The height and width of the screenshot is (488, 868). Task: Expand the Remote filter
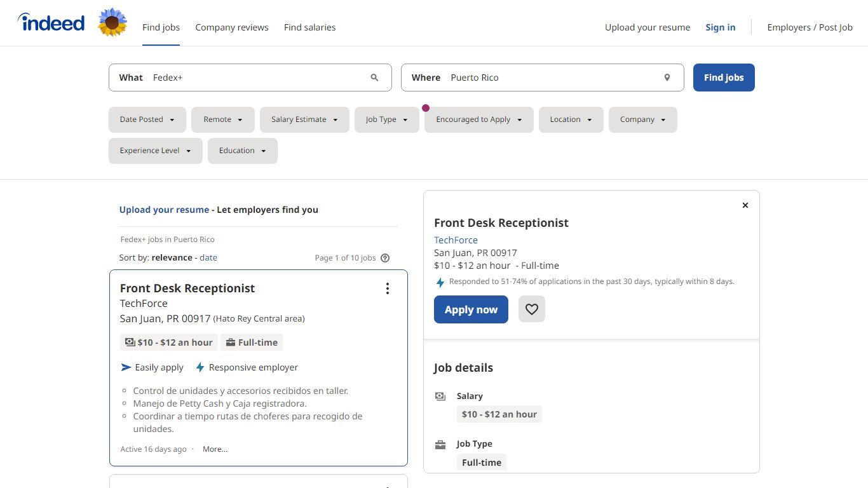(x=223, y=119)
